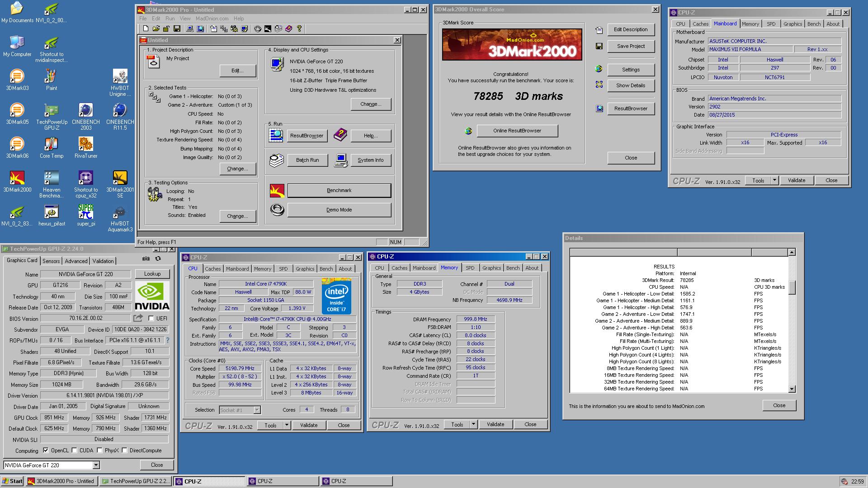Open the Run menu in 3DMark2000
The width and height of the screenshot is (868, 488).
point(170,19)
